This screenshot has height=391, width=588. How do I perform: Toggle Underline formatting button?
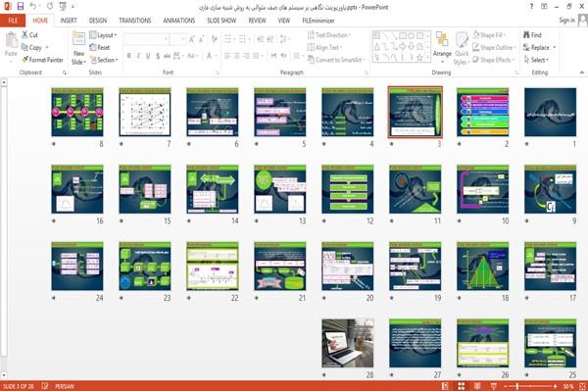tap(148, 56)
